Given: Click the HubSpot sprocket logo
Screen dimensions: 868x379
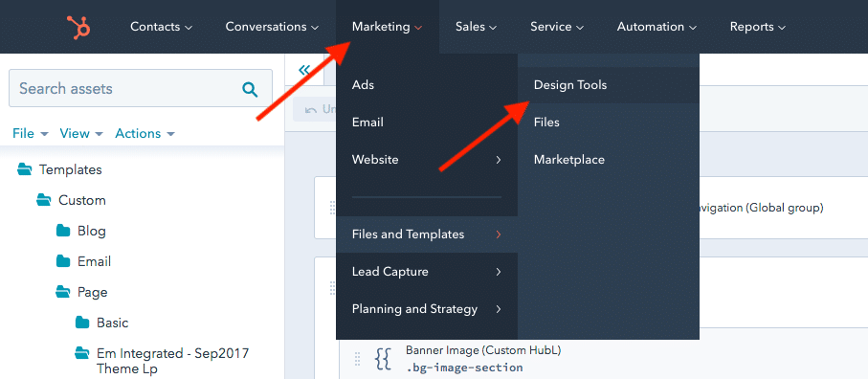Looking at the screenshot, I should pyautogui.click(x=78, y=27).
